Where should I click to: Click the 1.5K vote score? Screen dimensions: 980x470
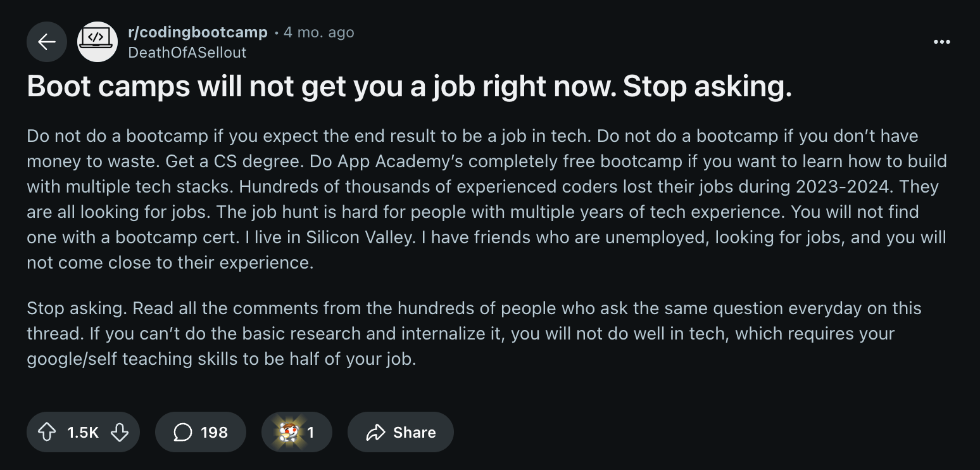coord(83,432)
